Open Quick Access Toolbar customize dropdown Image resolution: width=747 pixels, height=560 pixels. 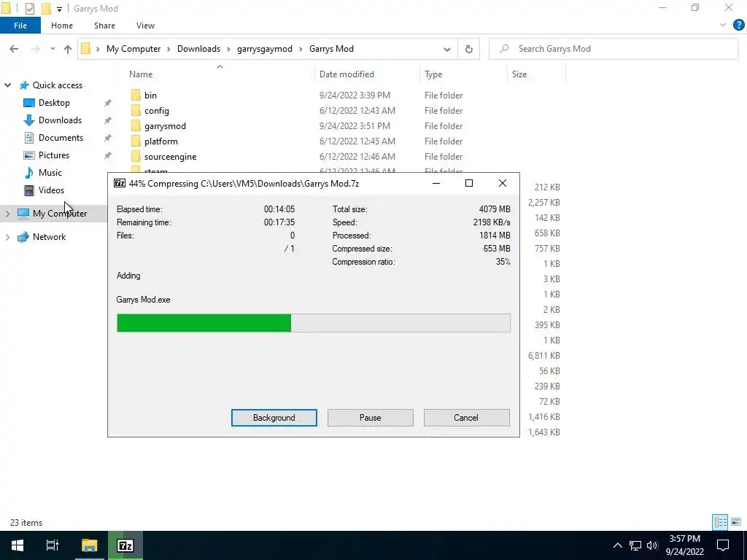click(x=59, y=9)
